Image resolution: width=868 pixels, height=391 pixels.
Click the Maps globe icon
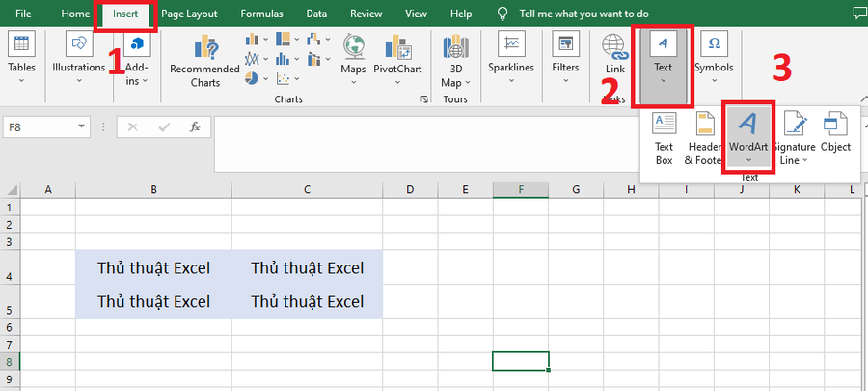[354, 46]
